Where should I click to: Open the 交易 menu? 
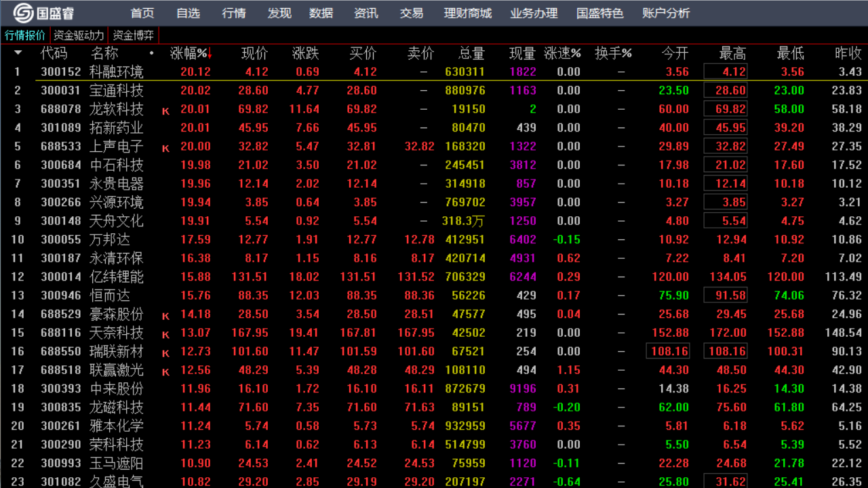411,12
